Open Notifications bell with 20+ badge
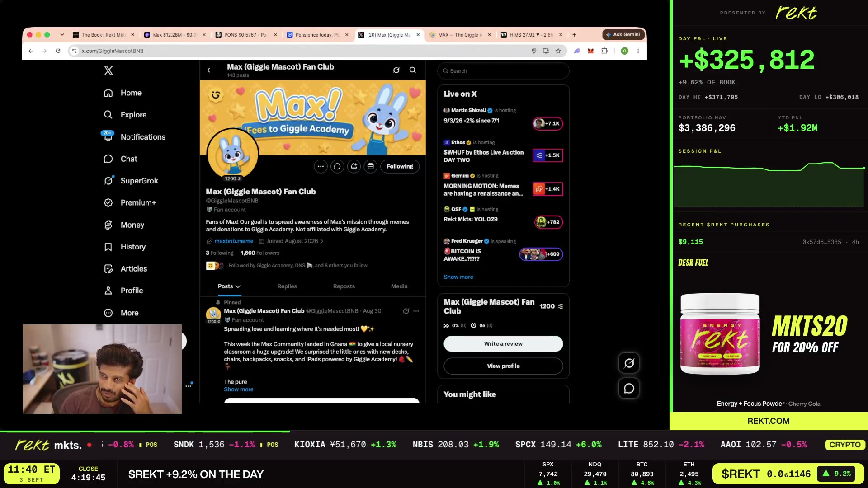868x488 pixels. [134, 137]
